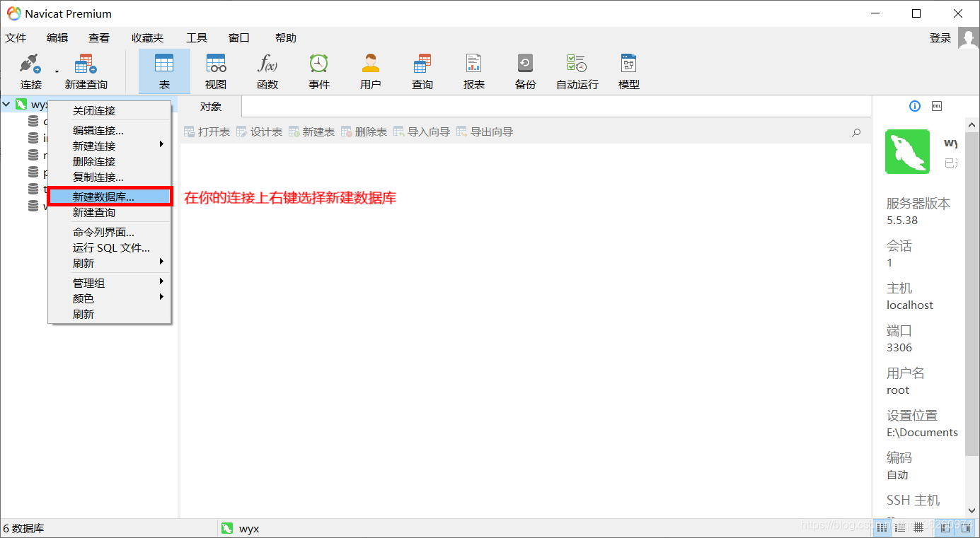The width and height of the screenshot is (980, 538).
Task: Click the 新建表 button
Action: tap(311, 132)
